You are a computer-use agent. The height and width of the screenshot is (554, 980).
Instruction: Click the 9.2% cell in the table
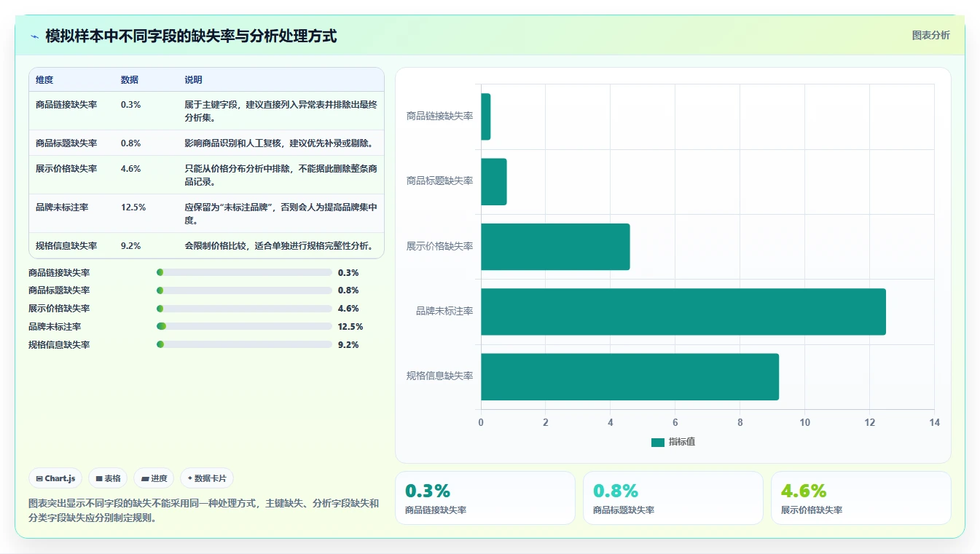[x=130, y=245]
